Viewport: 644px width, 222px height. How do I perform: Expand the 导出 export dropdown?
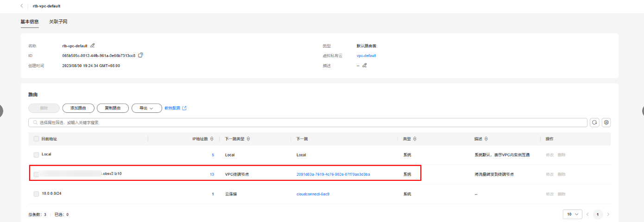click(x=146, y=108)
